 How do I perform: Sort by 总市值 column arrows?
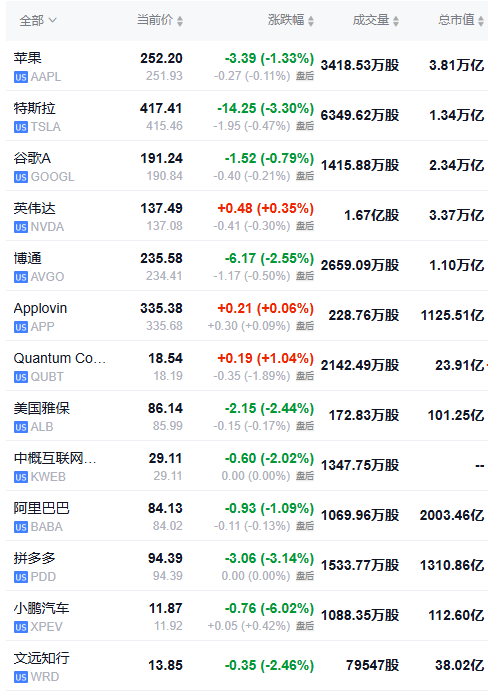tap(481, 21)
